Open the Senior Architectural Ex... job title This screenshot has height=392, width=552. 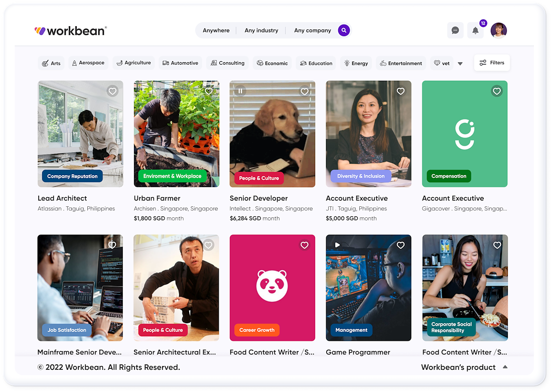(x=175, y=352)
